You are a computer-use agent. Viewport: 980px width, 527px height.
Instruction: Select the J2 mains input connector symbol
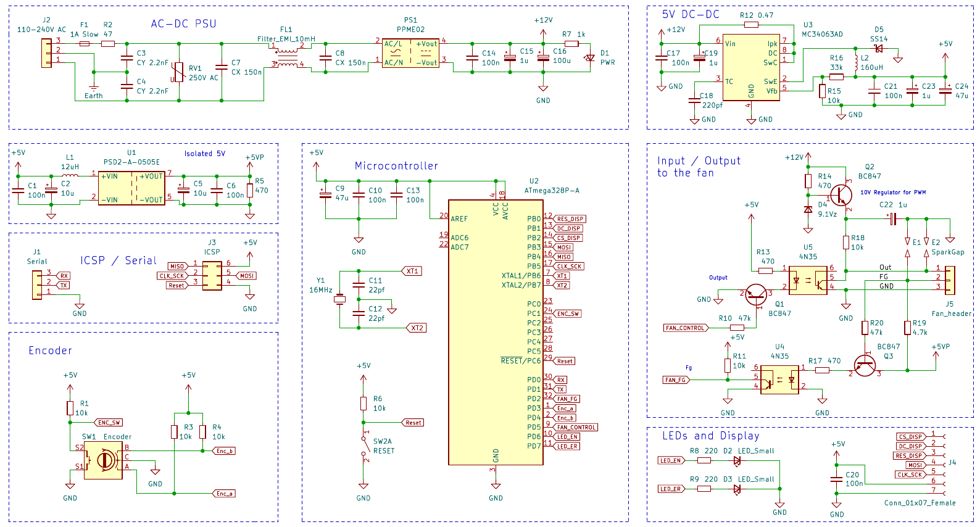(x=47, y=53)
